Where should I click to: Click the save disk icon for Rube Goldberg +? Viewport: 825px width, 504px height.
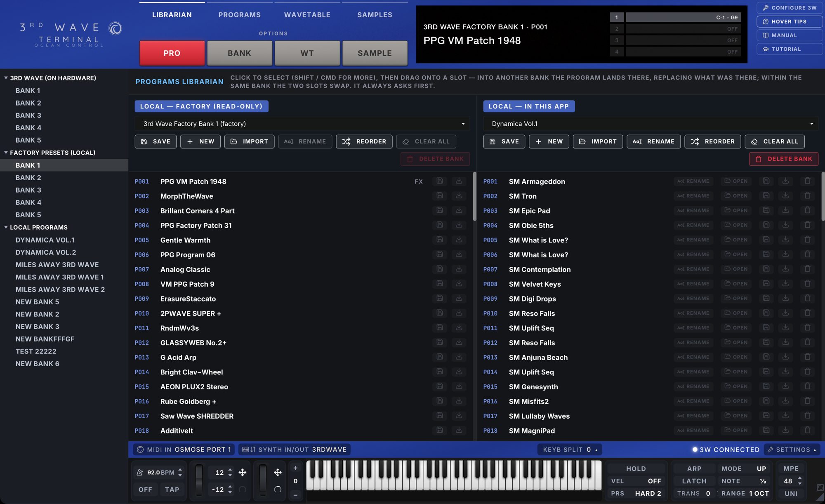(x=440, y=401)
